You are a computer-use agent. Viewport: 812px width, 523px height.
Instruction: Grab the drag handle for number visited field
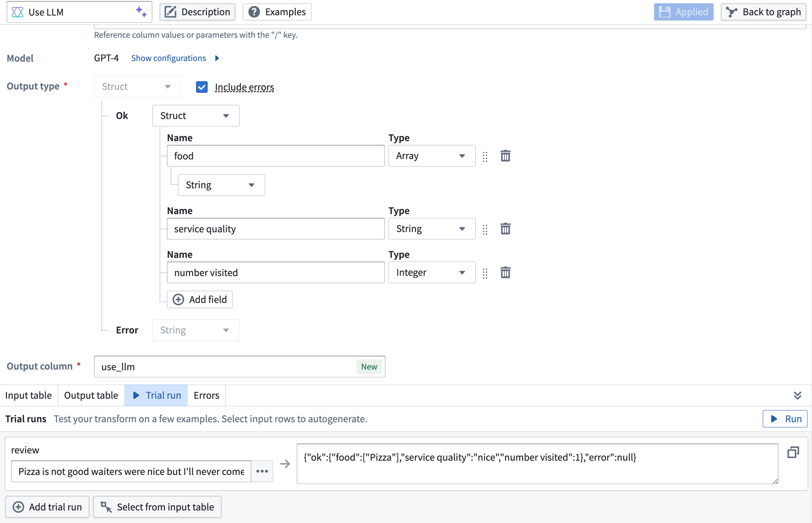click(485, 273)
